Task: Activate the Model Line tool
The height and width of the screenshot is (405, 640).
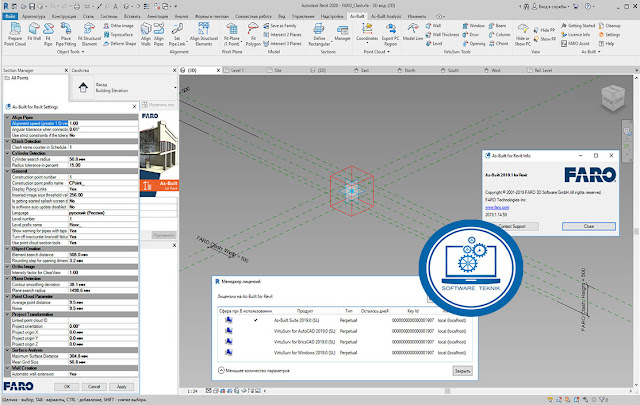Action: click(413, 32)
